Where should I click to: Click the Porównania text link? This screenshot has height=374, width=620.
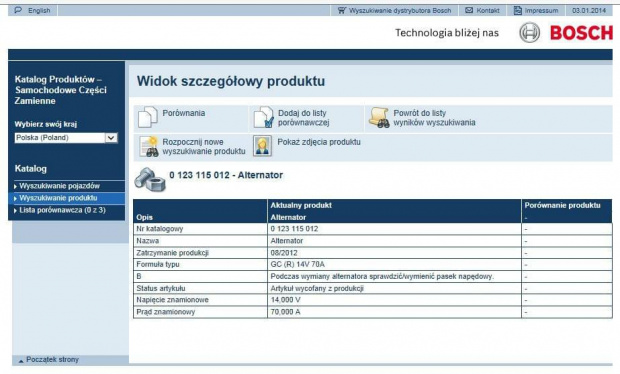183,113
